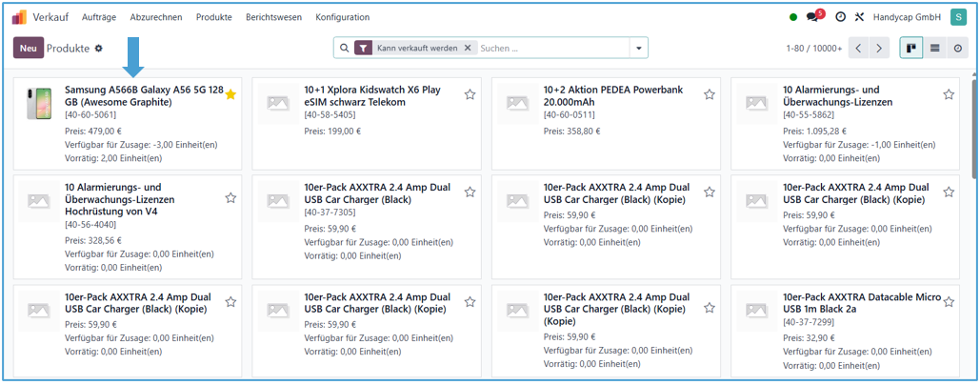Mark 10+1 Xplora Kidswatch as favorite
This screenshot has width=980, height=385.
(x=470, y=94)
